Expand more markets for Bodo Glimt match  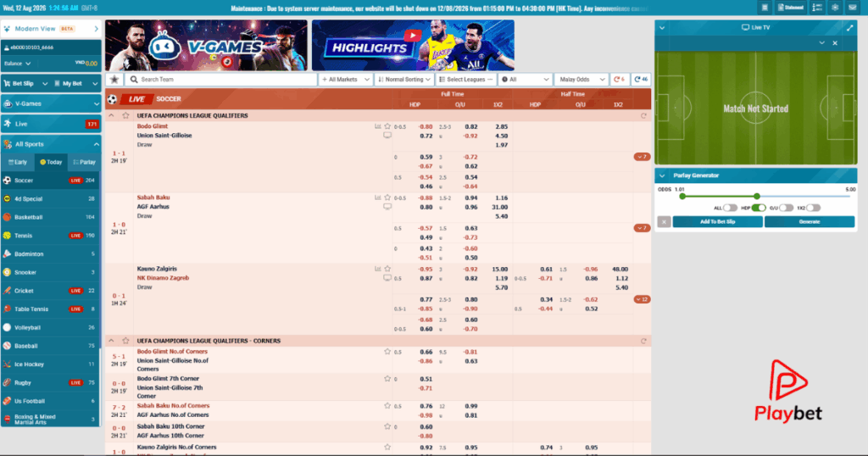click(x=642, y=157)
